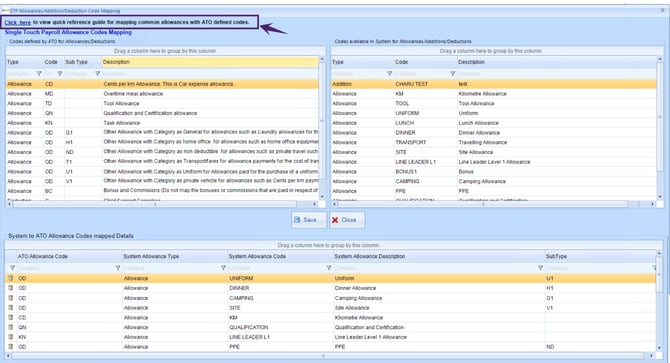The image size is (670, 363).
Task: Sort system codes grid by Code header
Action: 425,62
